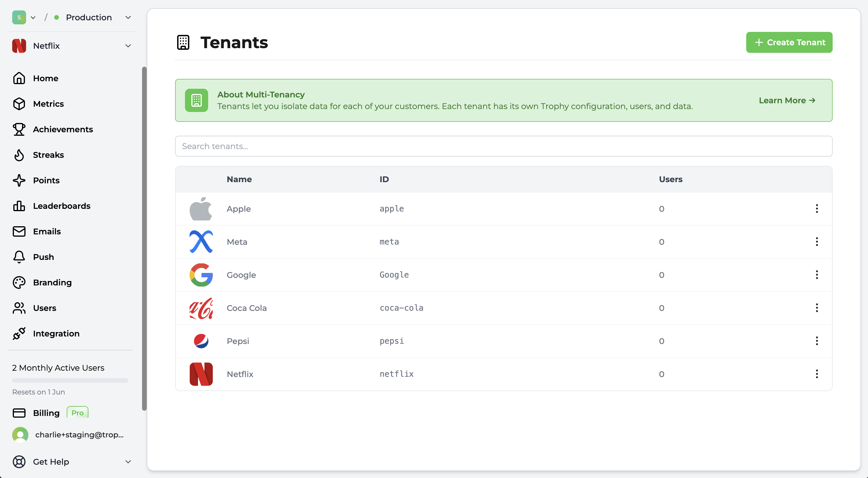The image size is (868, 478).
Task: Click the multi-tenancy banner building icon
Action: point(197,100)
